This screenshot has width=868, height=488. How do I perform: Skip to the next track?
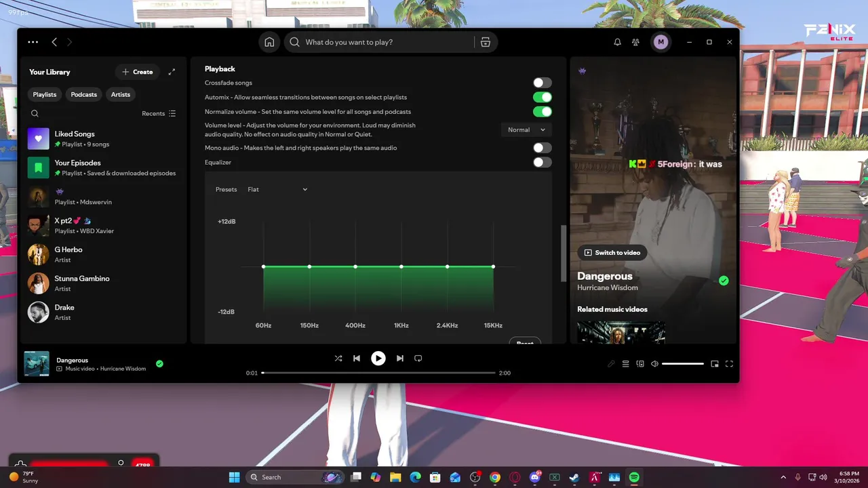[x=400, y=358]
